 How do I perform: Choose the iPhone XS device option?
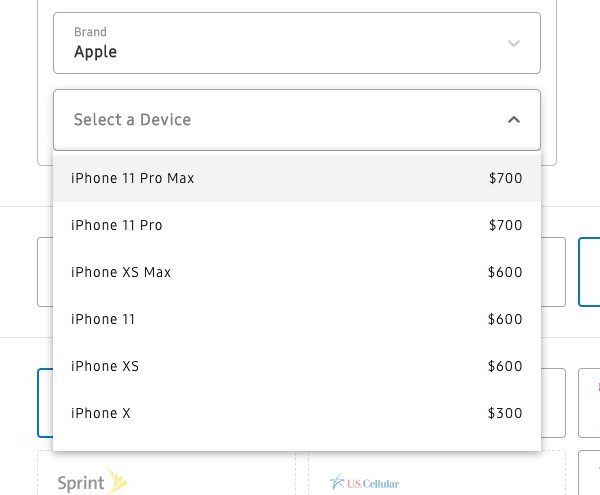pos(105,367)
